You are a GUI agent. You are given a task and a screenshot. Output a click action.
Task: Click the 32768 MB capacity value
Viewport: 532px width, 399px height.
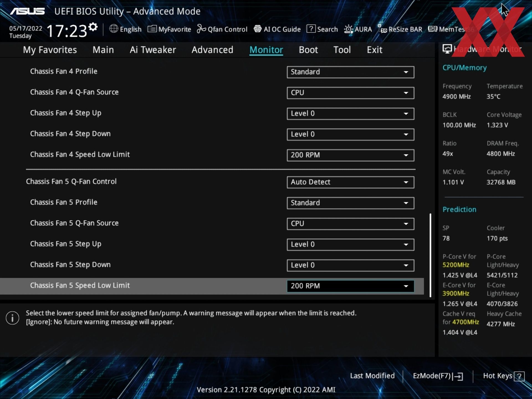coord(501,182)
